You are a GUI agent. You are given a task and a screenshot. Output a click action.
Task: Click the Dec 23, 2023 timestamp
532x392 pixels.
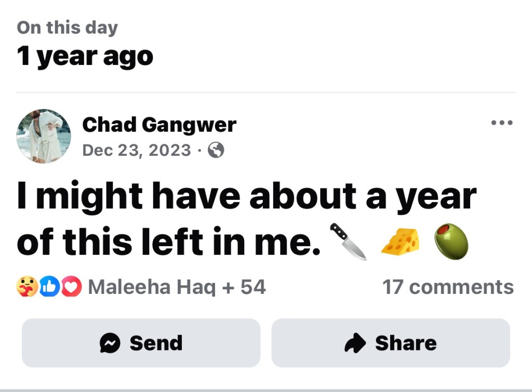coord(137,151)
